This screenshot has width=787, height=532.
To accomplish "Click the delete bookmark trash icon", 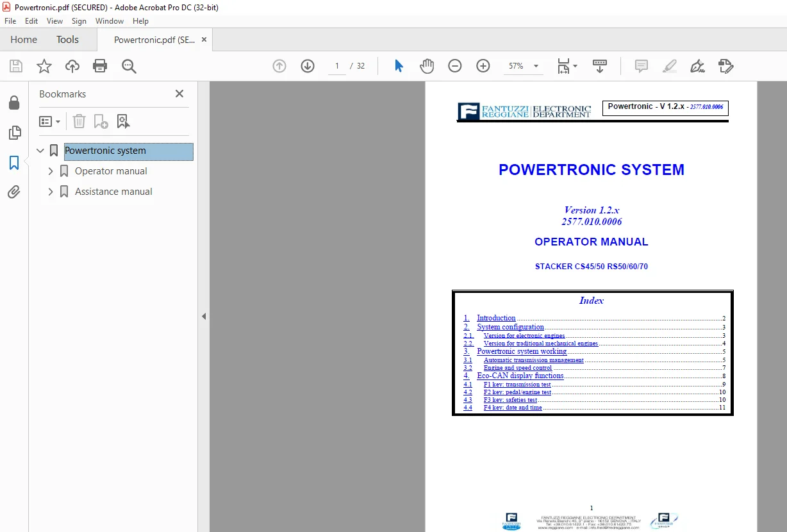I will click(x=79, y=121).
